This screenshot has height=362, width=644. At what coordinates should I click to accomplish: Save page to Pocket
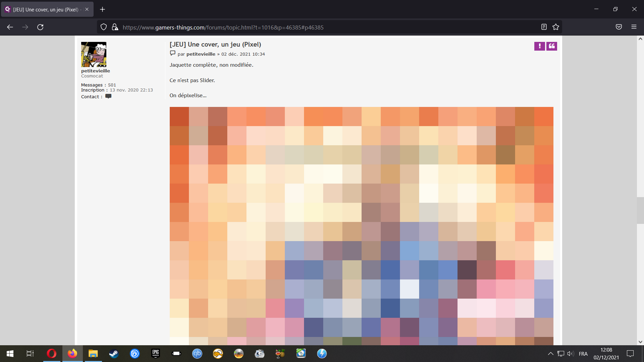pos(619,27)
